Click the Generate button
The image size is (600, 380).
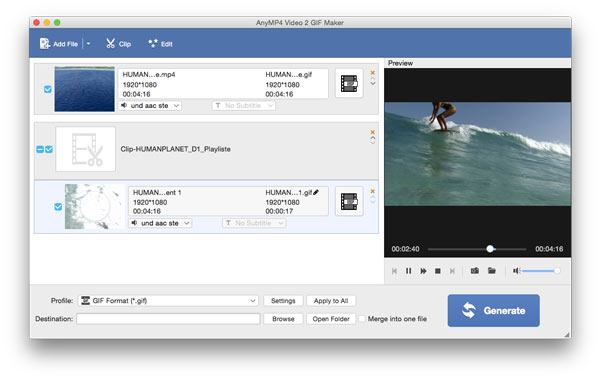pyautogui.click(x=494, y=310)
